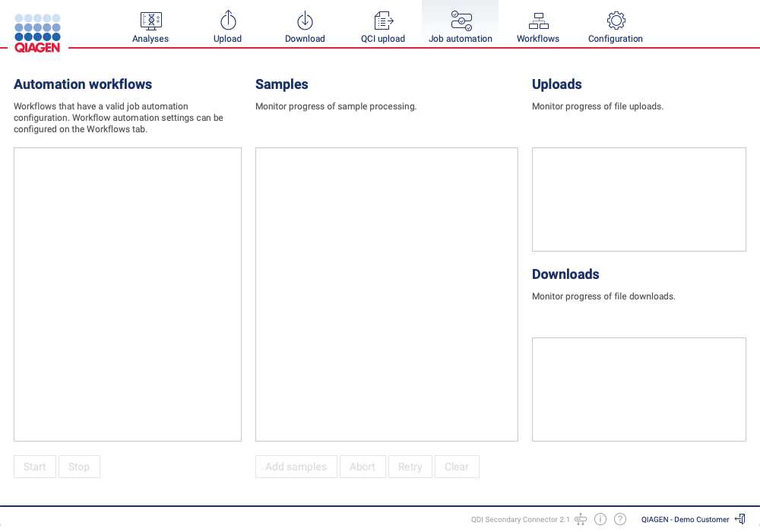
Task: Click inside the Automation workflows list box
Action: [128, 294]
